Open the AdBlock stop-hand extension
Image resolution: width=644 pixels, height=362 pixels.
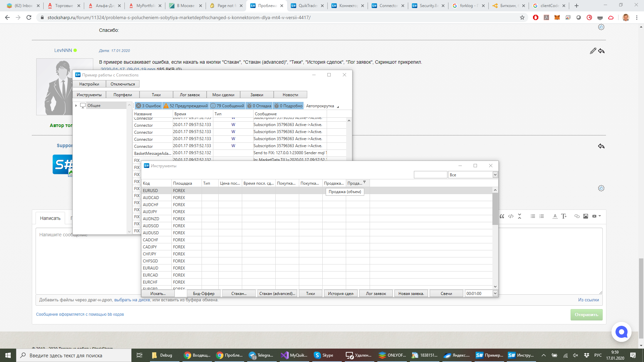(536, 17)
